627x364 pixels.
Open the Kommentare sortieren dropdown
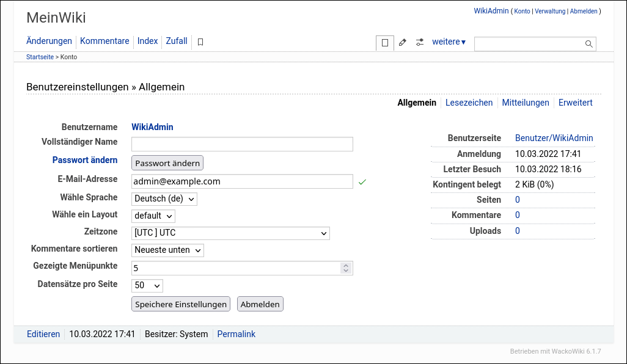pyautogui.click(x=167, y=250)
